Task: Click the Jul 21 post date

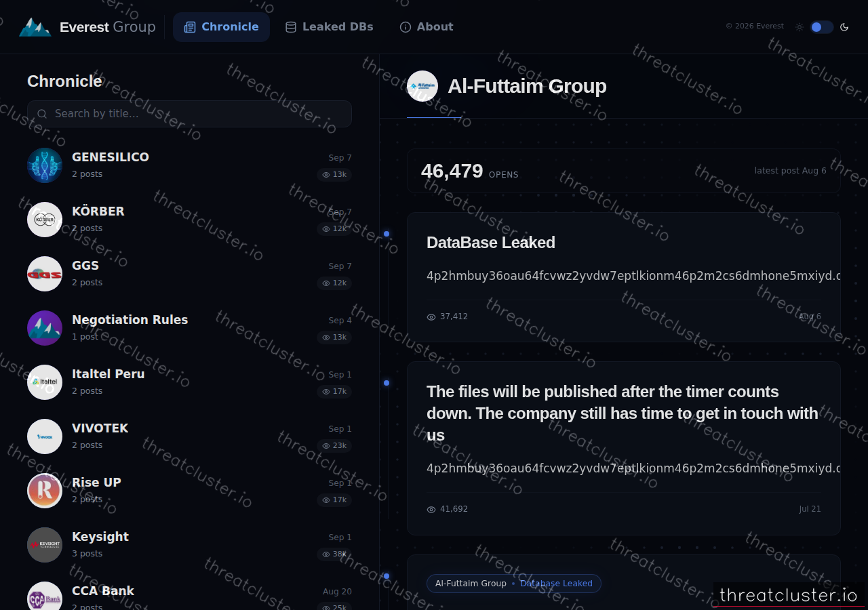Action: tap(810, 509)
